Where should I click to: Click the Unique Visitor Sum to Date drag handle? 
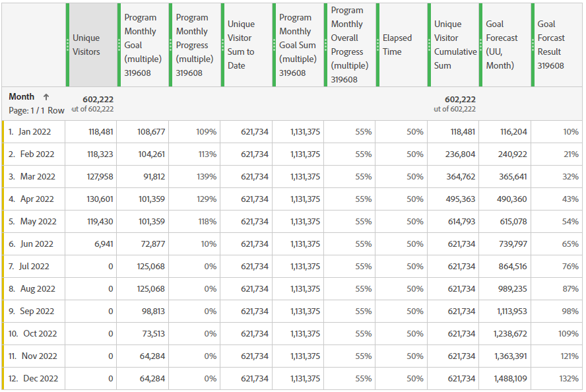pyautogui.click(x=223, y=45)
